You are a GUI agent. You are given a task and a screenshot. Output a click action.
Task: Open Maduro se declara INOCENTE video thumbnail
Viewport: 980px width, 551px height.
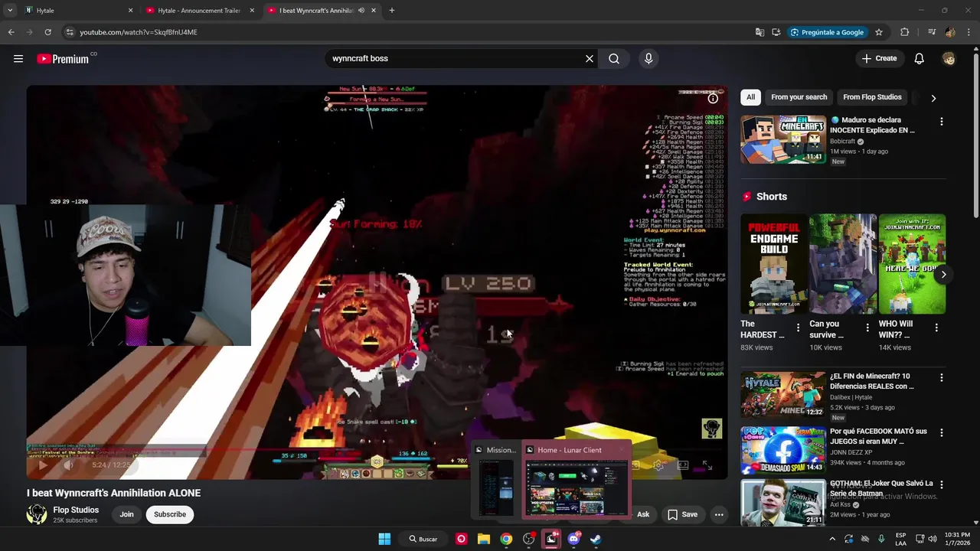click(x=783, y=139)
